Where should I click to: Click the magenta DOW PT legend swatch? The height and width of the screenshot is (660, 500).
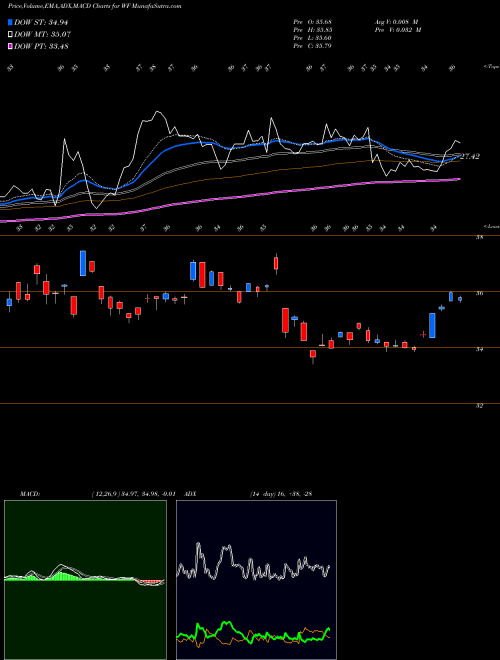click(x=10, y=46)
